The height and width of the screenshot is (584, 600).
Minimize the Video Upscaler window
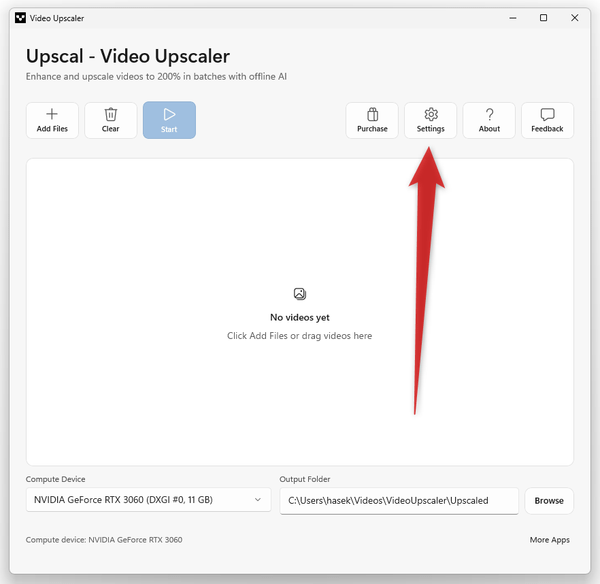513,18
